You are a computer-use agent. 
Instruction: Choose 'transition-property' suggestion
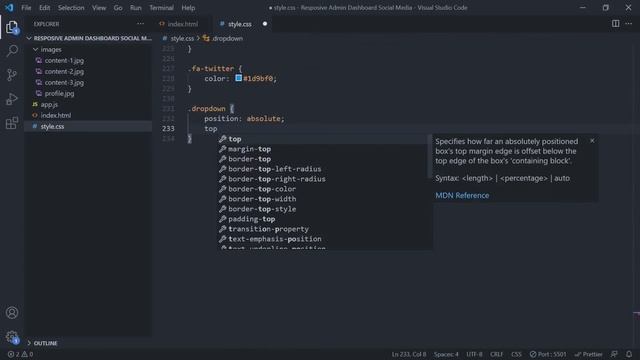[x=322, y=229]
